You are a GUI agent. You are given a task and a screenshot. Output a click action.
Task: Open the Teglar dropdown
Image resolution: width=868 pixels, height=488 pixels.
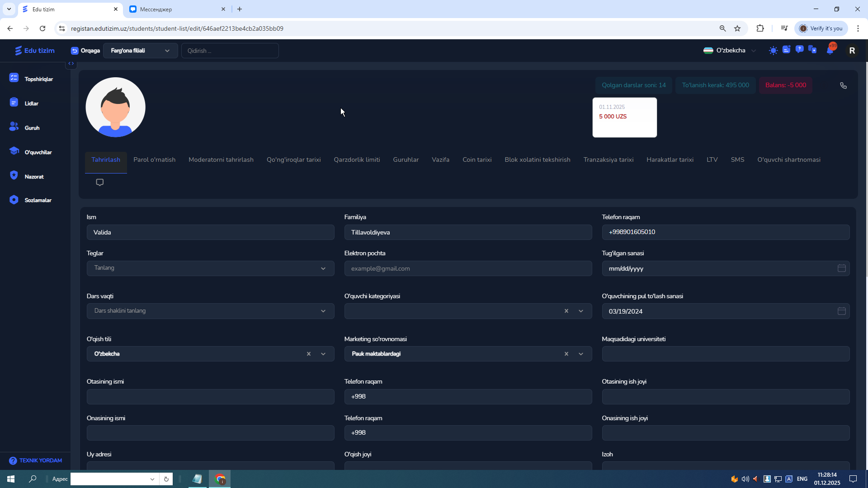click(x=210, y=268)
